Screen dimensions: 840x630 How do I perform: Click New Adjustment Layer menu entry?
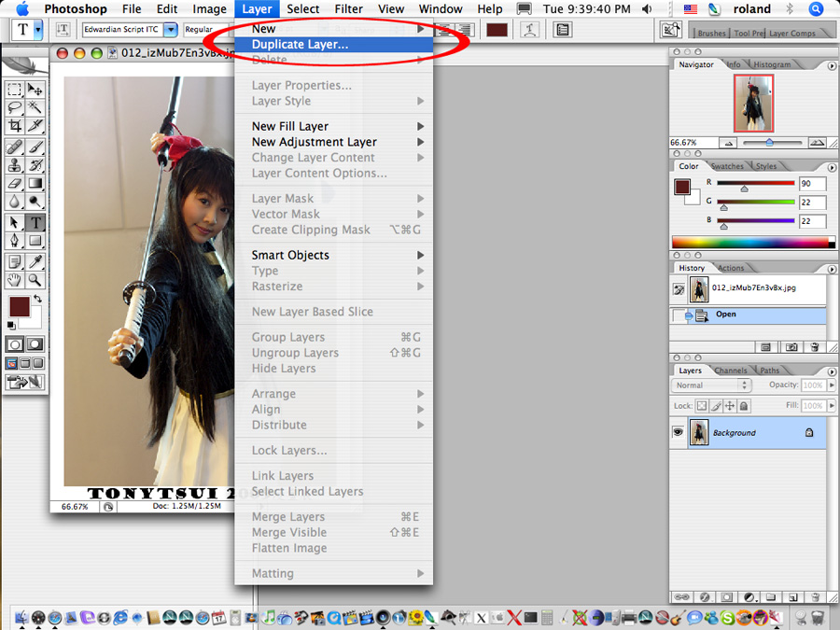pyautogui.click(x=314, y=142)
